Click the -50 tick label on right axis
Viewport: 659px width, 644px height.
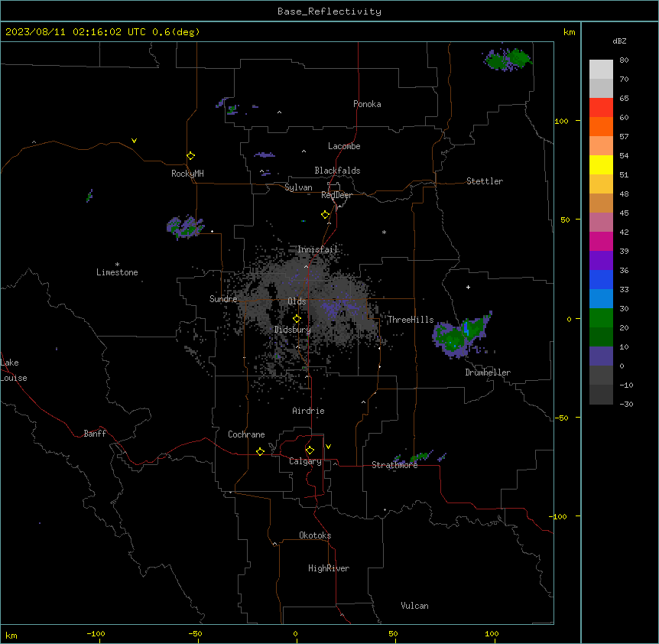[561, 418]
